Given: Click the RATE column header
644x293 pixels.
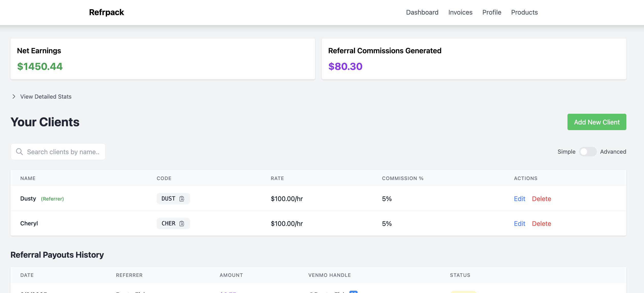Looking at the screenshot, I should [x=277, y=178].
